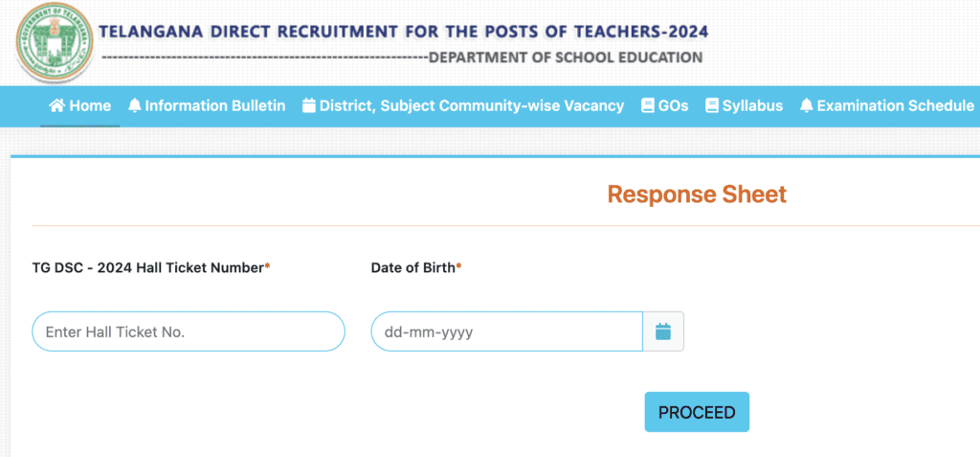The image size is (980, 457).
Task: Go to the Home menu item
Action: click(90, 106)
